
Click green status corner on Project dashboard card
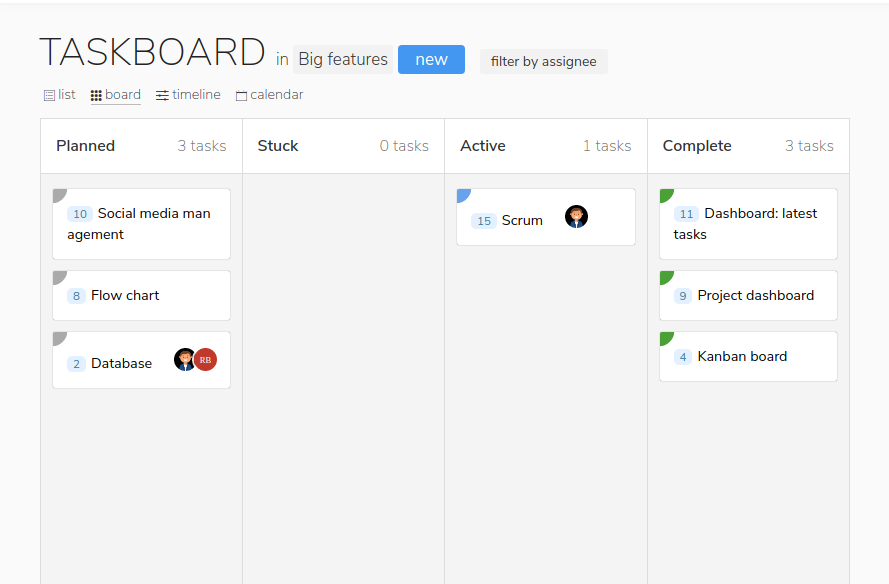[x=666, y=277]
